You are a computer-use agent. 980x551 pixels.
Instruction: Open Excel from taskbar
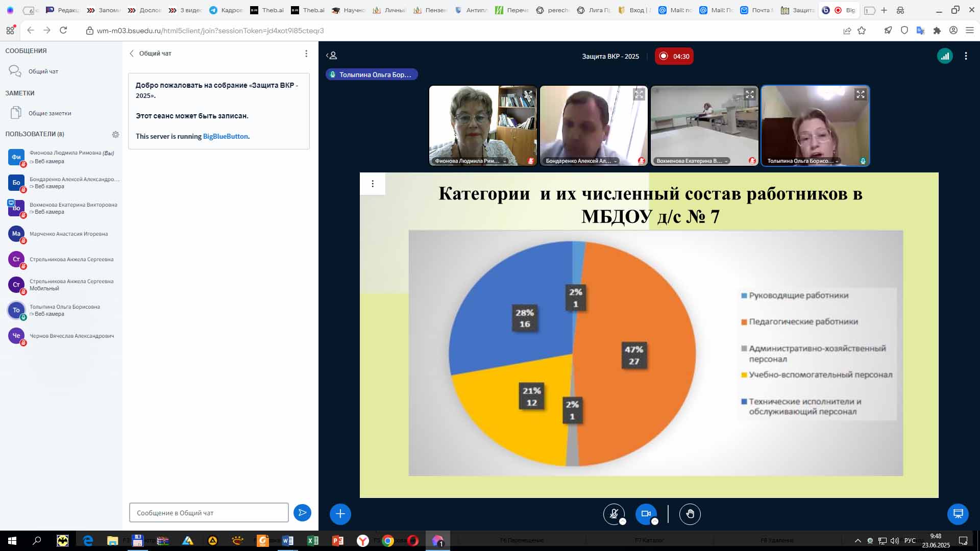tap(312, 541)
